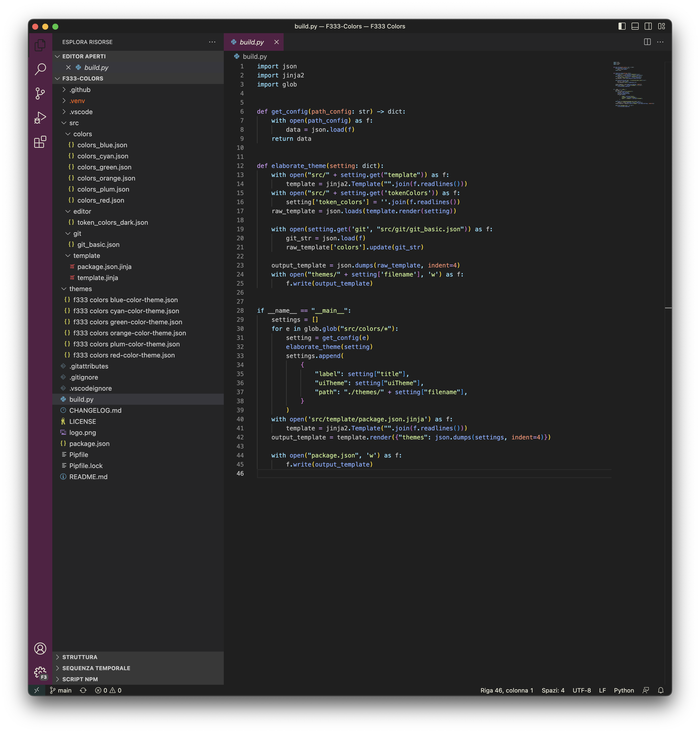Collapse the themes folder

80,289
